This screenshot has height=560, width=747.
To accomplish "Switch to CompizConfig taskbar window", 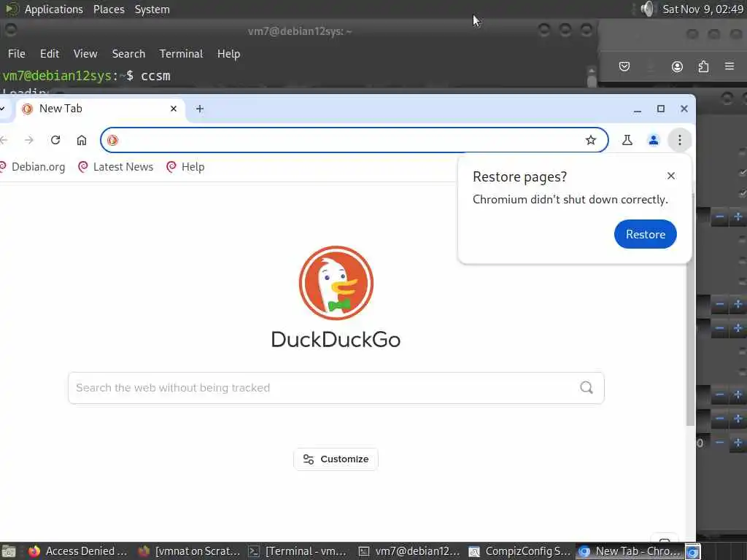I will click(x=520, y=551).
